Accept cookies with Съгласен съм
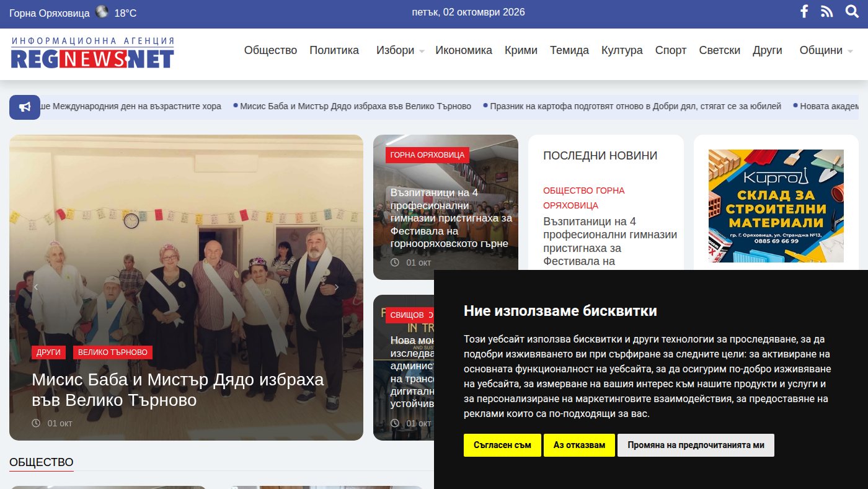Viewport: 868px width, 489px height. click(x=502, y=445)
